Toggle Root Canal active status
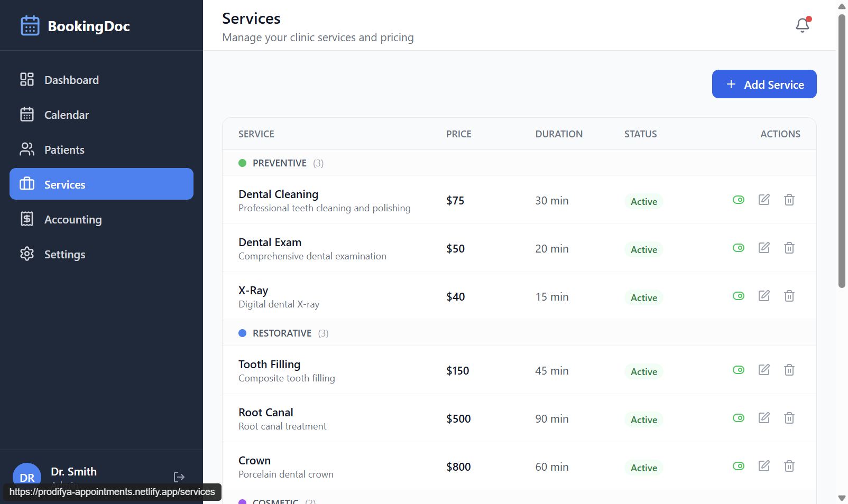Image resolution: width=848 pixels, height=504 pixels. tap(739, 418)
